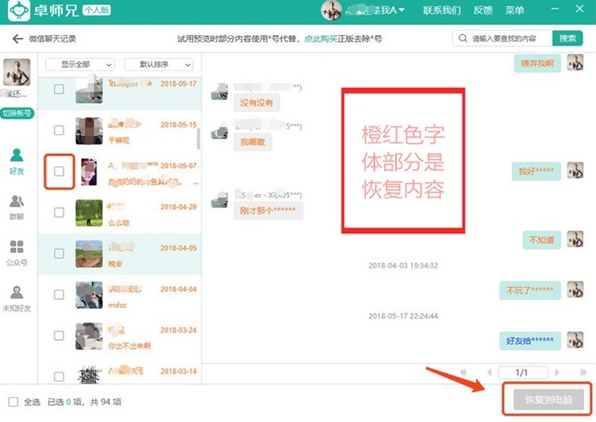
Task: Click the search magnifier icon in the search box
Action: point(463,38)
